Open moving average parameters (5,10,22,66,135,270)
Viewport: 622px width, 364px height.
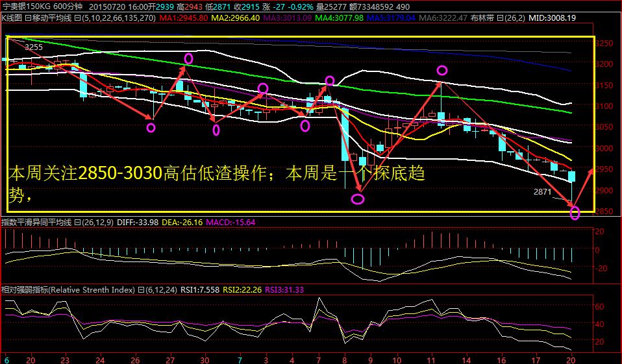click(x=118, y=18)
